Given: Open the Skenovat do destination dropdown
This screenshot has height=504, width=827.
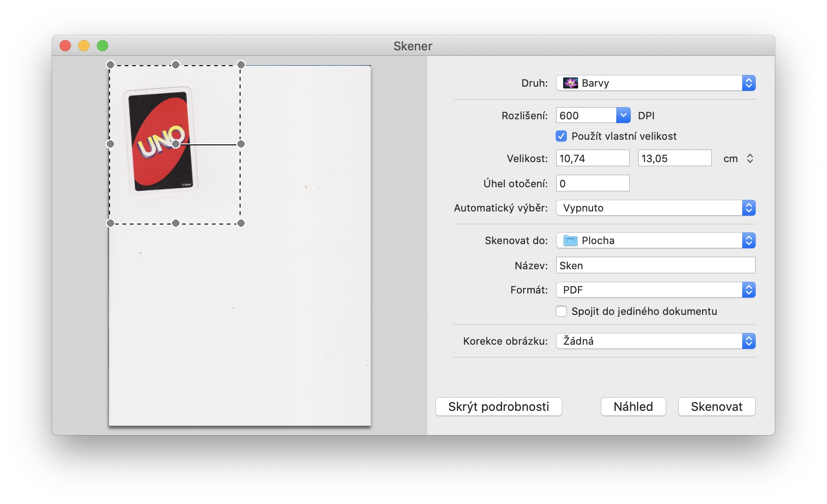Looking at the screenshot, I should click(655, 240).
